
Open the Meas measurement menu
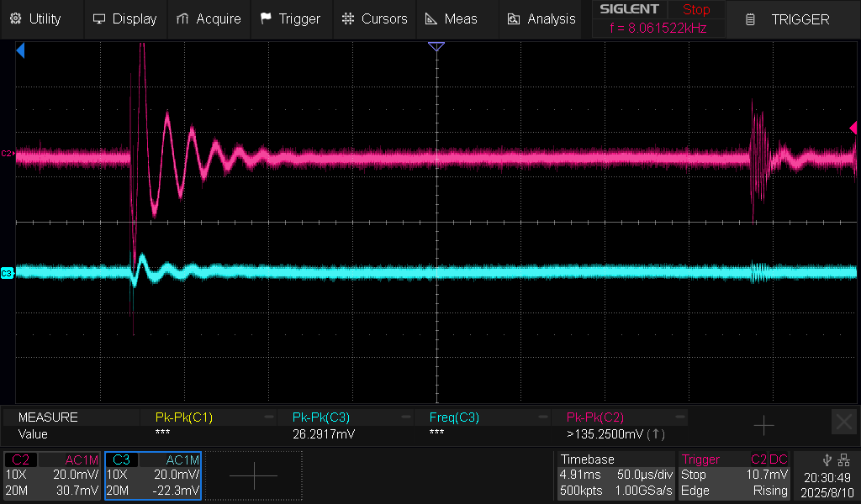pyautogui.click(x=452, y=18)
